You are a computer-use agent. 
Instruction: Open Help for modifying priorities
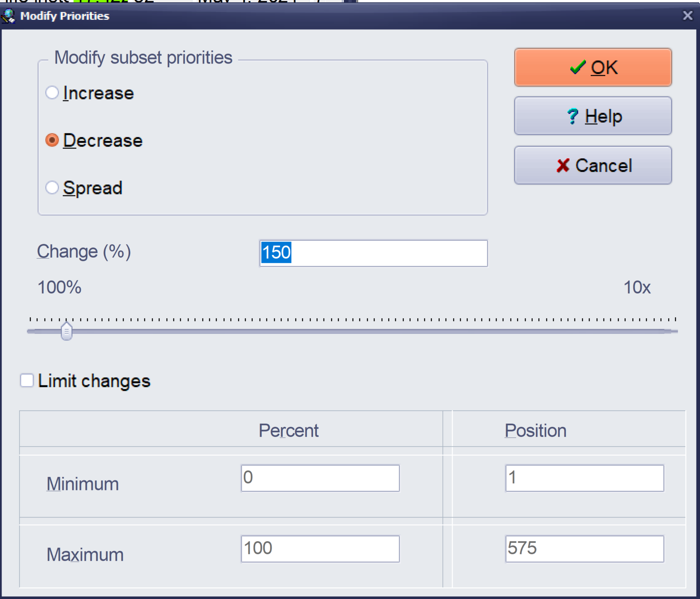point(593,116)
